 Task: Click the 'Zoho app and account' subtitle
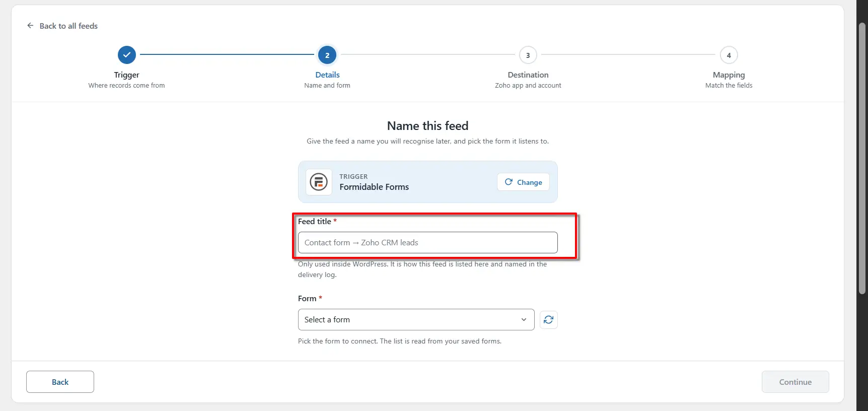(528, 85)
